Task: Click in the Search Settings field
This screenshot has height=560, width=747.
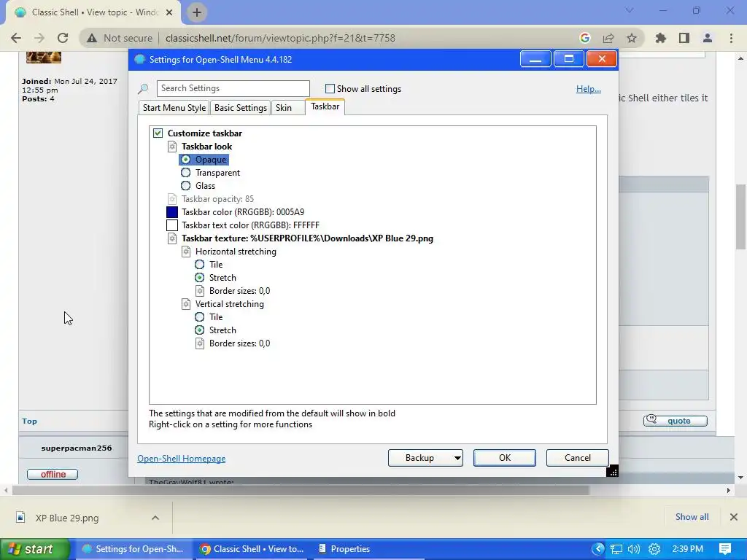Action: point(233,88)
